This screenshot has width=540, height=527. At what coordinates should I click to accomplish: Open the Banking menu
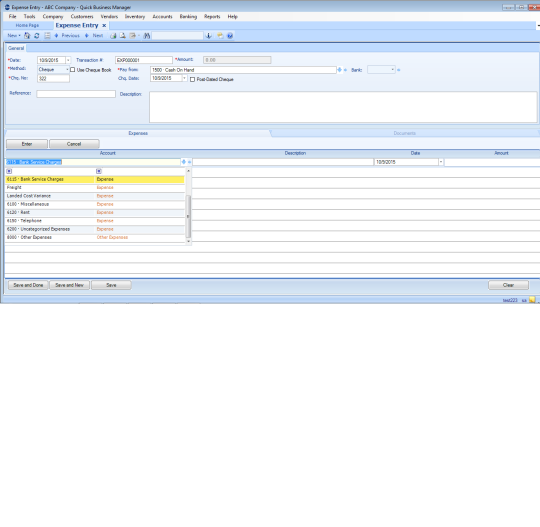[188, 17]
